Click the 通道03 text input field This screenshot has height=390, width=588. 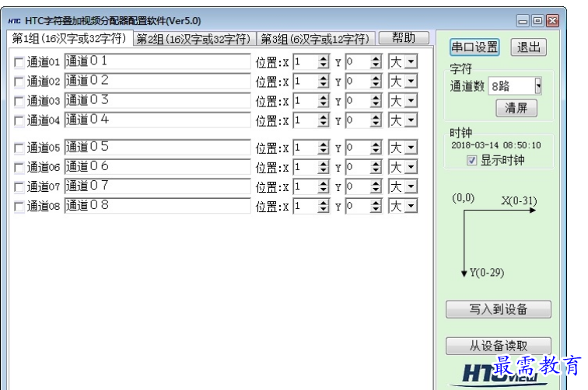157,100
